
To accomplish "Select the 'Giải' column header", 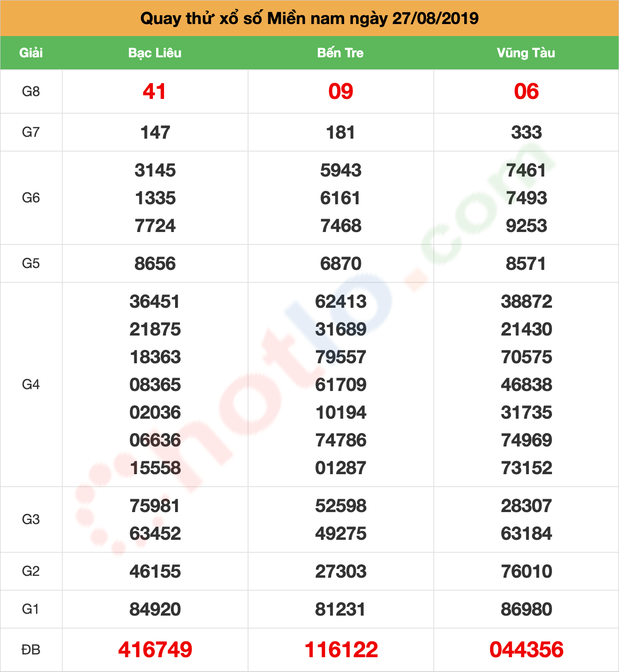I will [x=31, y=53].
